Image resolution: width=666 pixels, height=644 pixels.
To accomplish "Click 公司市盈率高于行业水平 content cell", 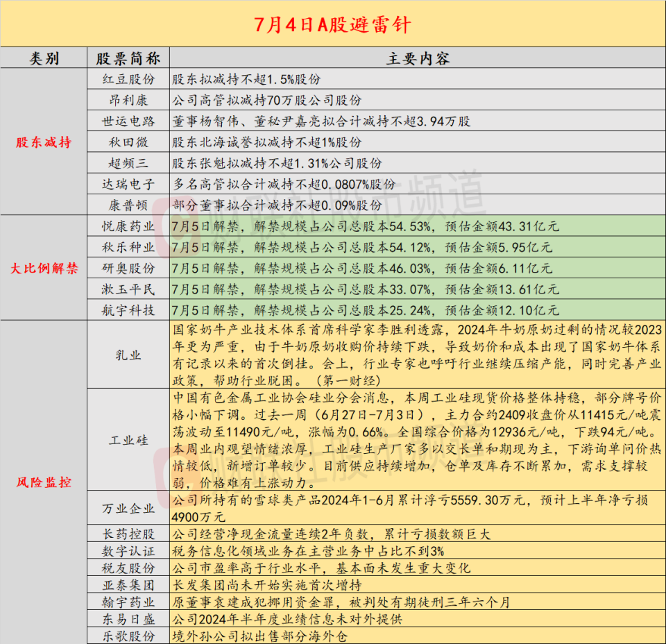I will click(418, 568).
